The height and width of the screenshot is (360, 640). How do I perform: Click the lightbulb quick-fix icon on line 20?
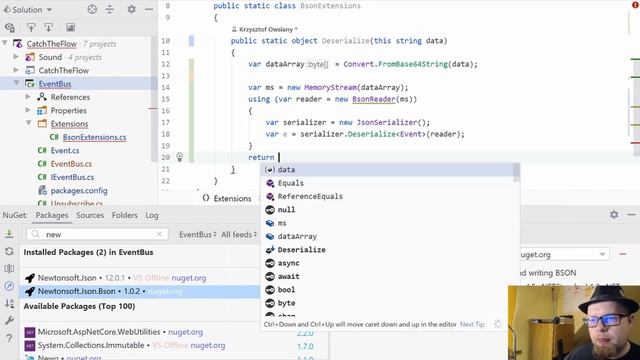[179, 157]
